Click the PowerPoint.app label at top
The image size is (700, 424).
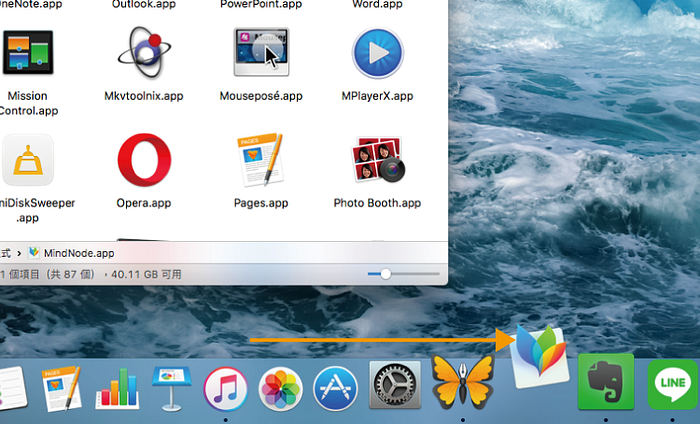pos(261,4)
